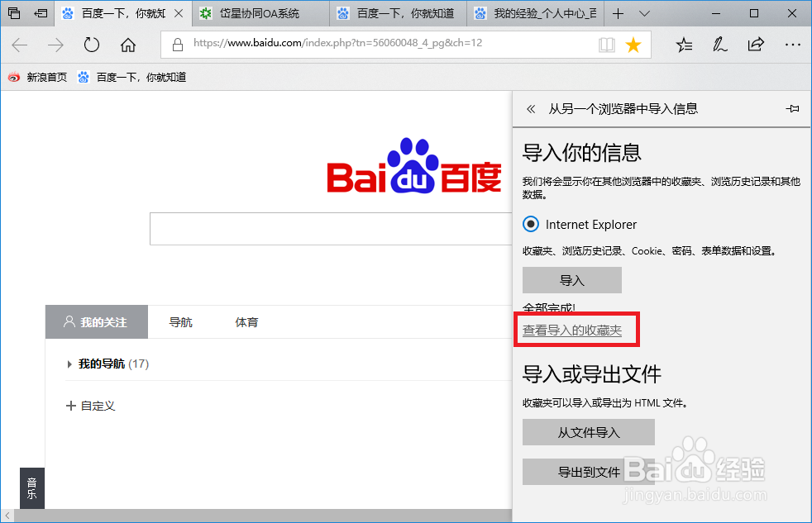Open the tabs you've set aside icon
This screenshot has height=523, width=812.
[x=15, y=13]
